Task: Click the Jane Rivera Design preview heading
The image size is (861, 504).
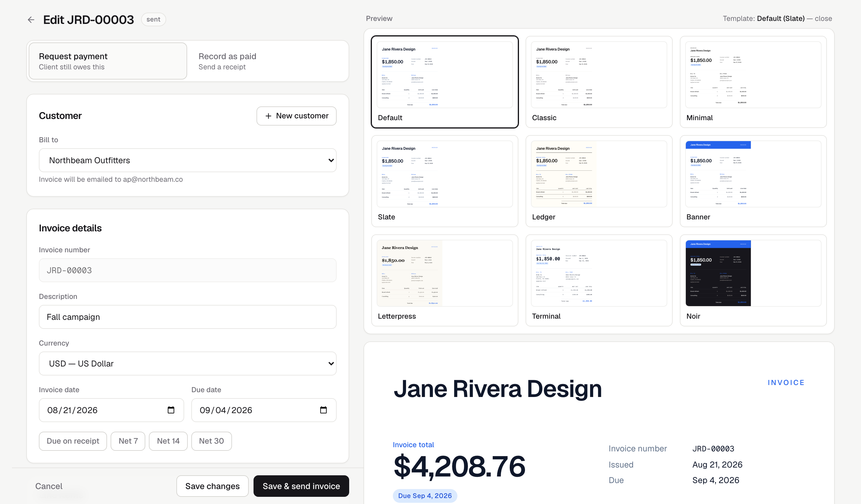Action: coord(497,389)
